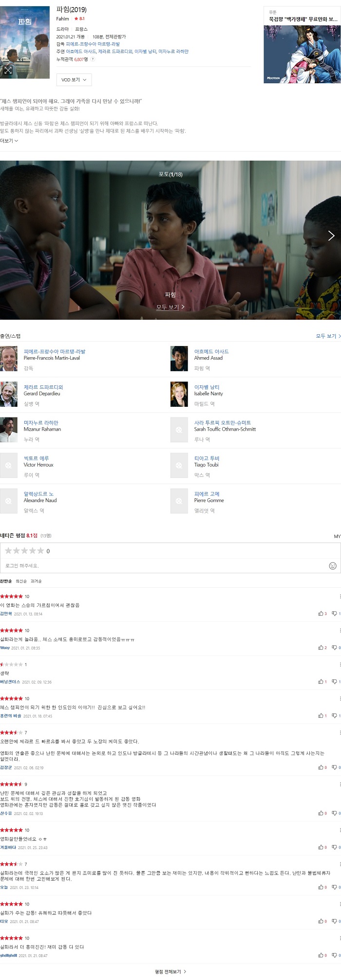Expand synopsis with 더보기
341x980 pixels.
pos(9,141)
